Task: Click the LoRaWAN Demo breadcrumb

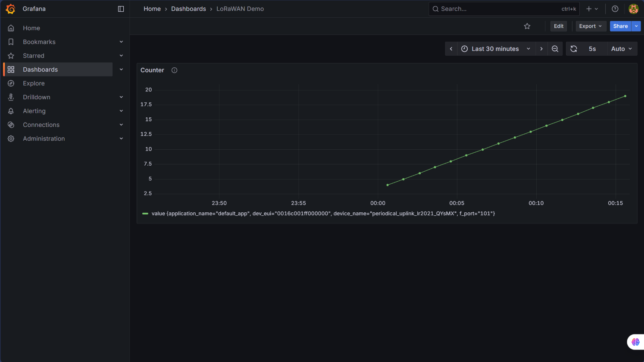Action: (x=240, y=9)
